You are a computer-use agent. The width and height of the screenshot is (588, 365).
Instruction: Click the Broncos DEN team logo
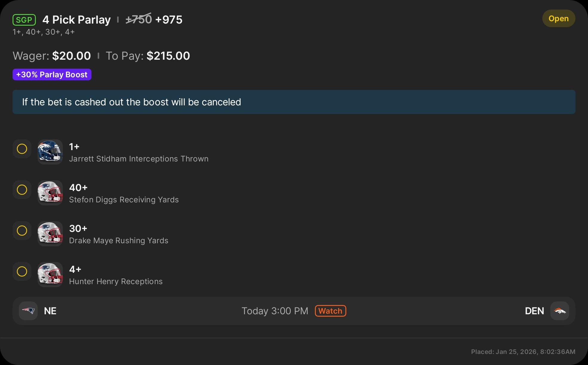click(x=560, y=311)
